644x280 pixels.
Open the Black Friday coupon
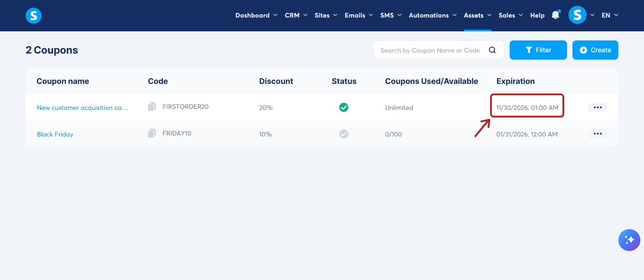point(55,134)
